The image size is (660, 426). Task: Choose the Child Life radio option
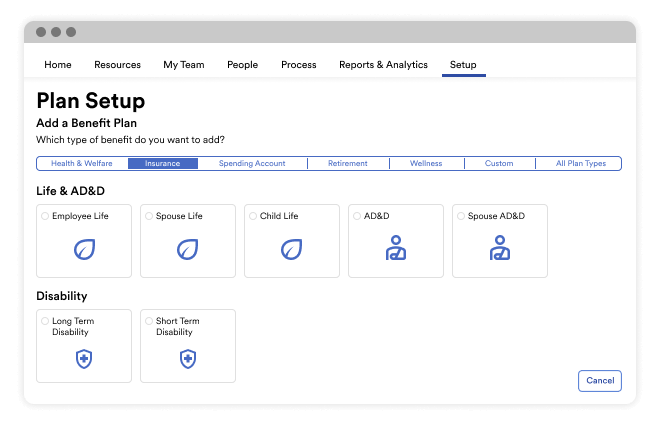pos(253,216)
